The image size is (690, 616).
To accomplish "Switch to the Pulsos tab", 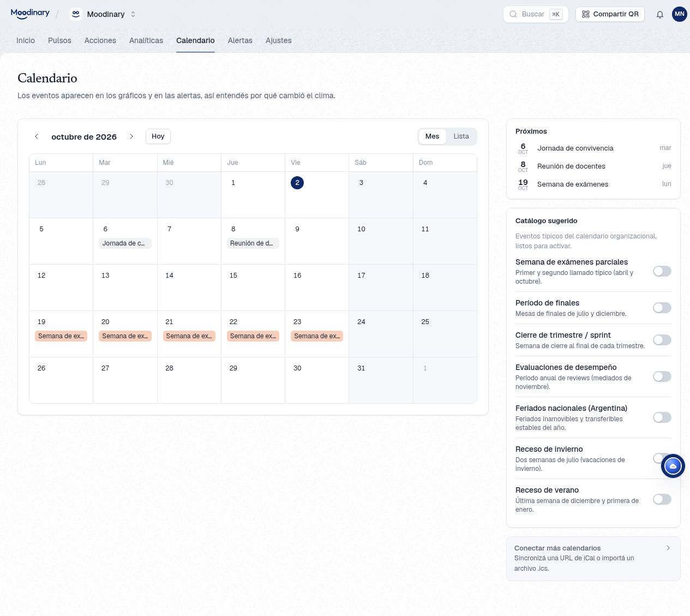I will pos(59,40).
